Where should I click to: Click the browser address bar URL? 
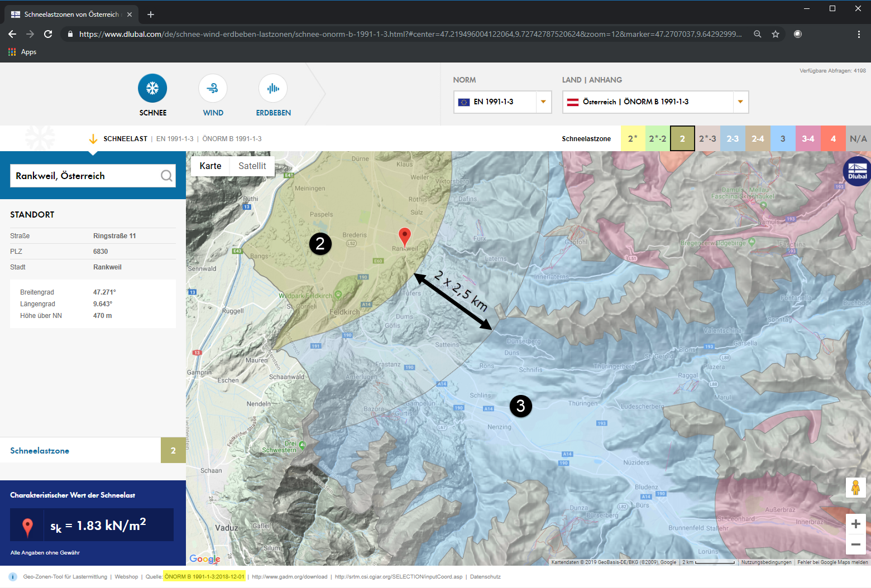click(410, 34)
